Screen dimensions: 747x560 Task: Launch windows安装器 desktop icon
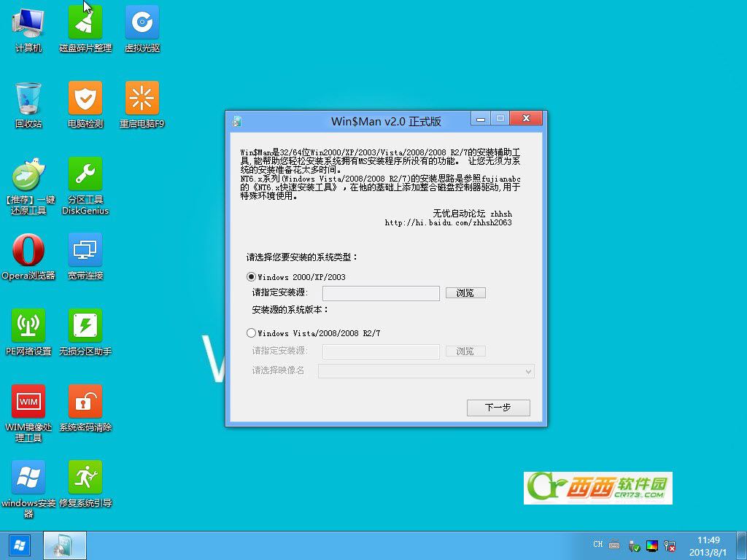point(28,489)
